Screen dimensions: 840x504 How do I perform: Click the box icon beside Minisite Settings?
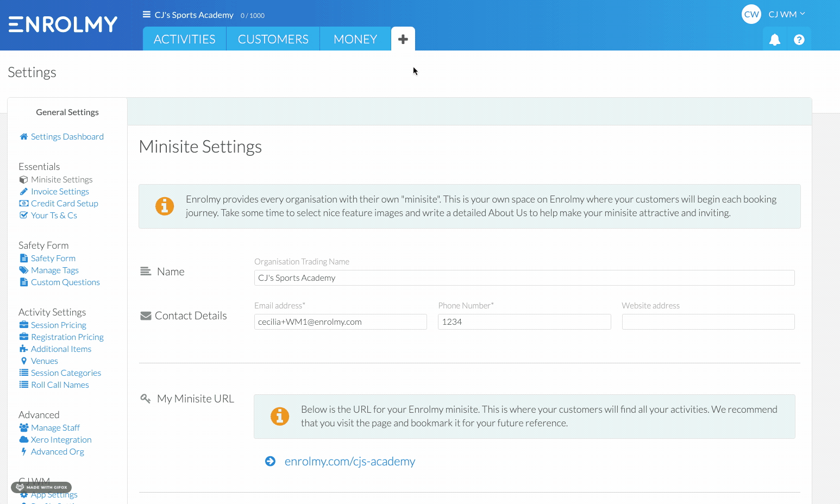pyautogui.click(x=23, y=180)
